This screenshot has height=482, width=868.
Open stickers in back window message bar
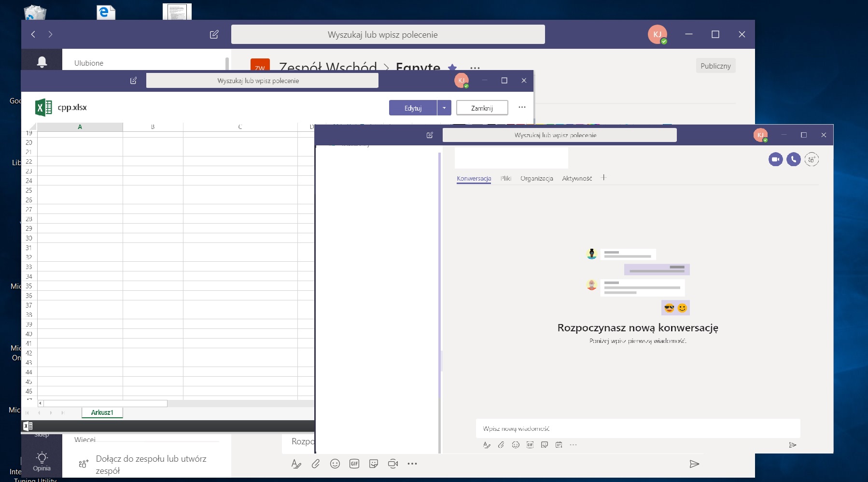[374, 464]
